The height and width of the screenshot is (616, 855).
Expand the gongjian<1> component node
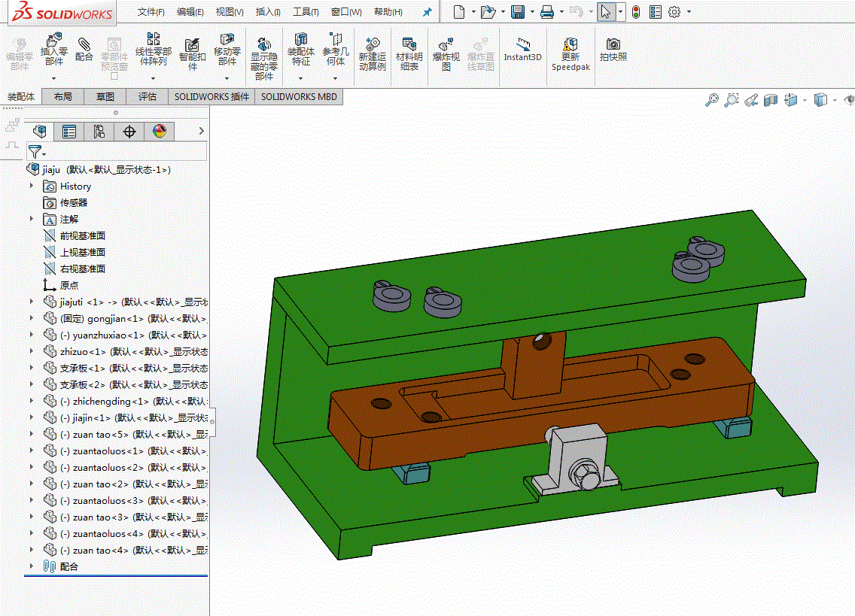coord(32,318)
